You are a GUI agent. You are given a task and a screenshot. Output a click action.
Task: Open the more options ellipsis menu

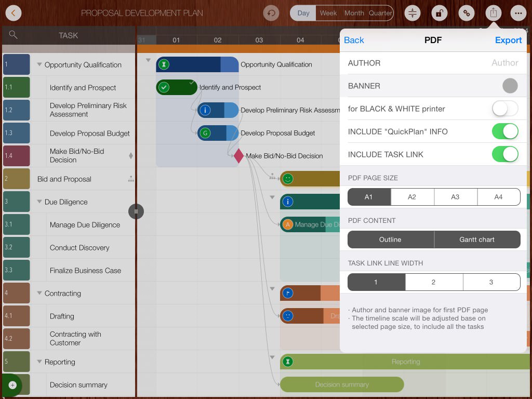pos(517,13)
